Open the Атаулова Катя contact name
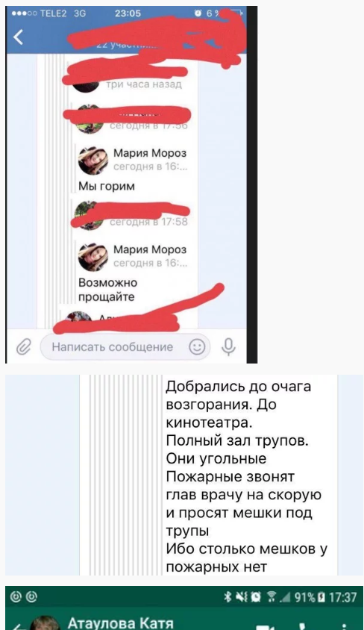Screen dimensions: 364x630 pyautogui.click(x=121, y=623)
